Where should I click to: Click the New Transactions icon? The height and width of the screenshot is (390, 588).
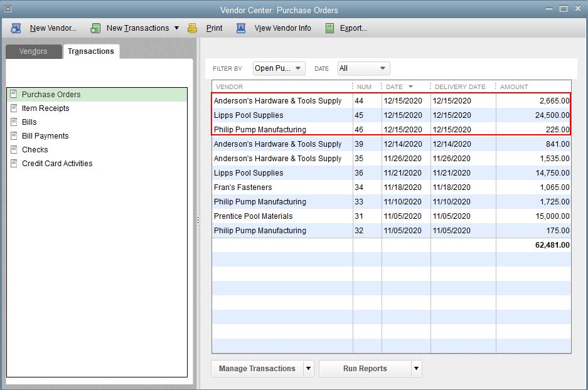point(95,28)
